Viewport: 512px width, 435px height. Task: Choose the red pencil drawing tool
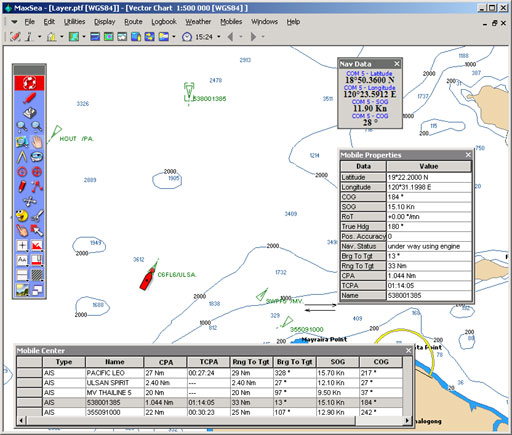click(22, 186)
